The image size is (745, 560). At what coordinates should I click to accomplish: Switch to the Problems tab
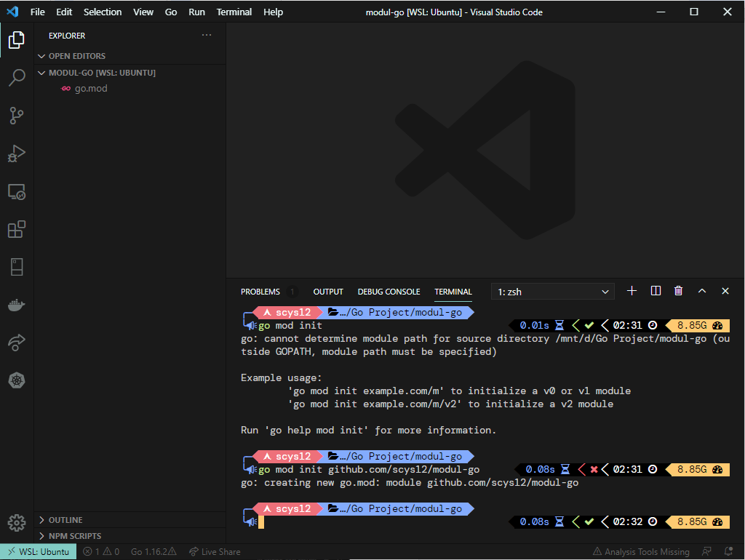point(260,292)
